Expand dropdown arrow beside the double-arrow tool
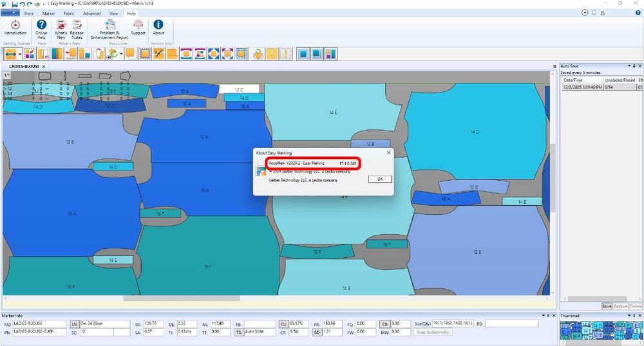Viewport: 644px width, 346px height. coord(20,54)
